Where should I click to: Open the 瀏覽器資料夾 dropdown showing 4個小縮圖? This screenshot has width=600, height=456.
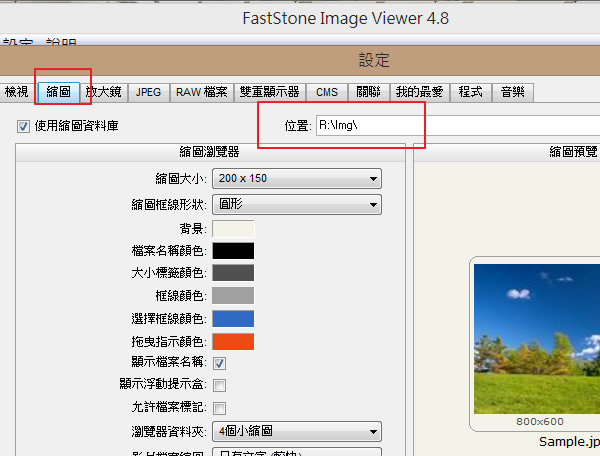coord(297,432)
